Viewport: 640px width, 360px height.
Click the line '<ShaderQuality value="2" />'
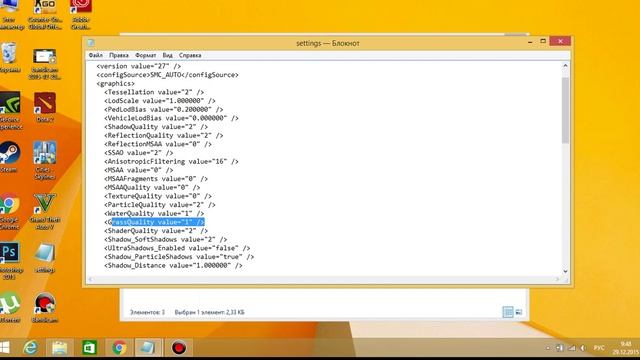[156, 231]
